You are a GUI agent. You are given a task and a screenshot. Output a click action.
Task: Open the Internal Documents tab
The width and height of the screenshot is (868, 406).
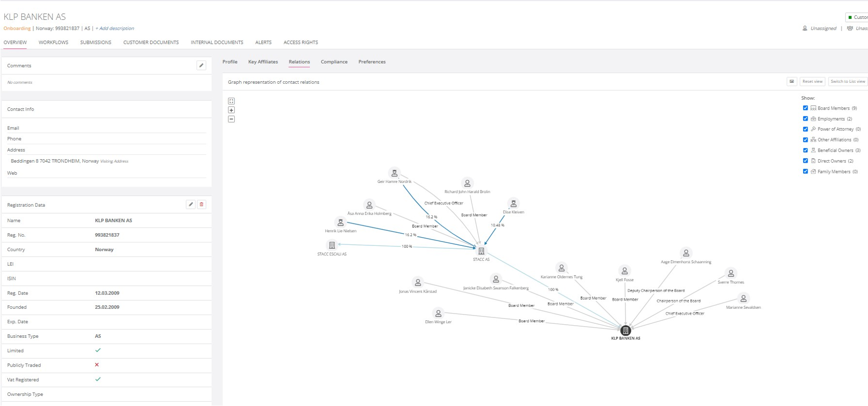(217, 42)
